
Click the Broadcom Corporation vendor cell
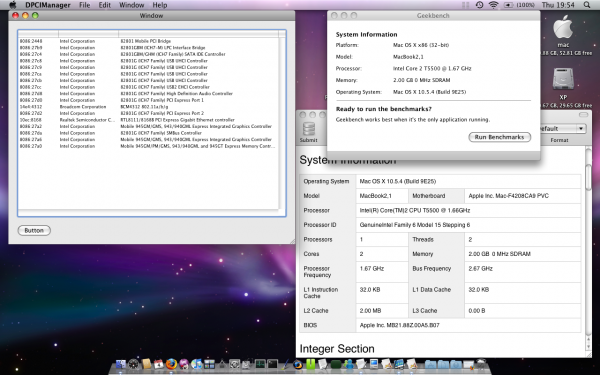click(x=83, y=107)
